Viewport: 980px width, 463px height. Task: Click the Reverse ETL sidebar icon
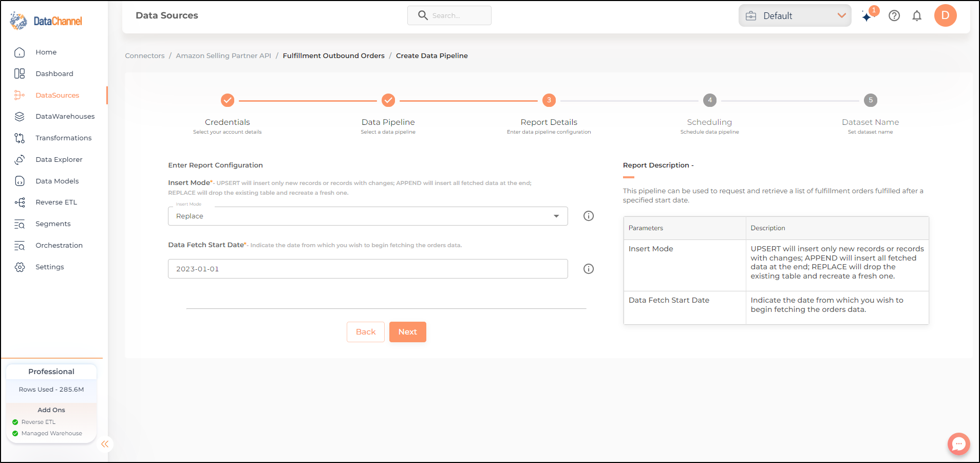[20, 202]
